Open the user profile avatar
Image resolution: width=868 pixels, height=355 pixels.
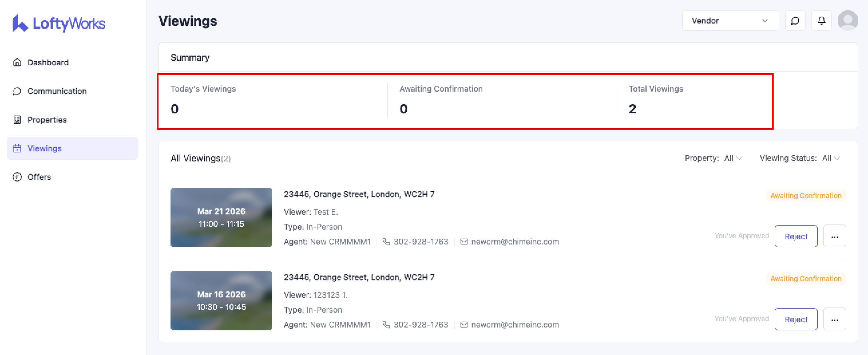pyautogui.click(x=848, y=21)
